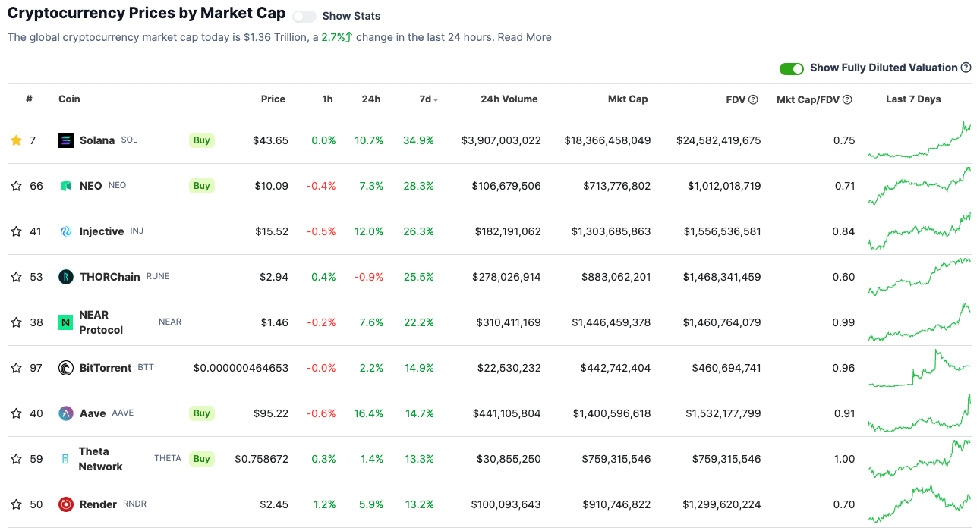Screen dimensions: 980x531
Task: Enable the Show Stats toggle
Action: [304, 17]
